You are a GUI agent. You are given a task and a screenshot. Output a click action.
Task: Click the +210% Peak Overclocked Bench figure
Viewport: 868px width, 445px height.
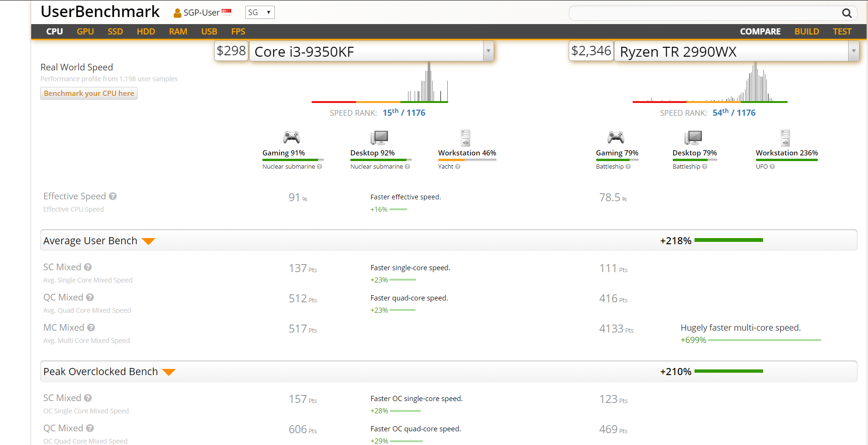676,372
